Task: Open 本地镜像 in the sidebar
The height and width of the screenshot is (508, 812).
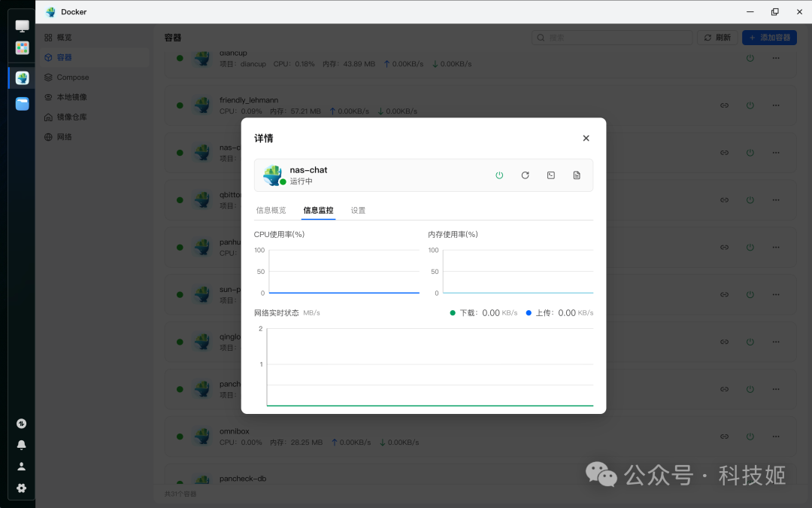Action: [71, 97]
